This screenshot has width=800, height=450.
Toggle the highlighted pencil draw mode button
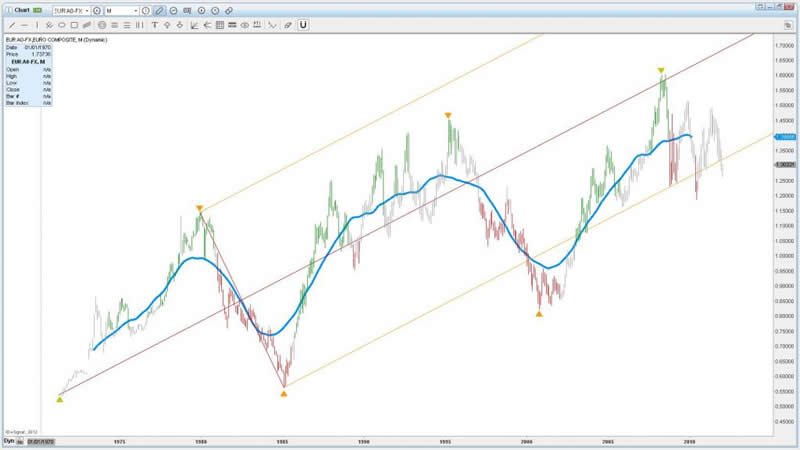pos(158,10)
